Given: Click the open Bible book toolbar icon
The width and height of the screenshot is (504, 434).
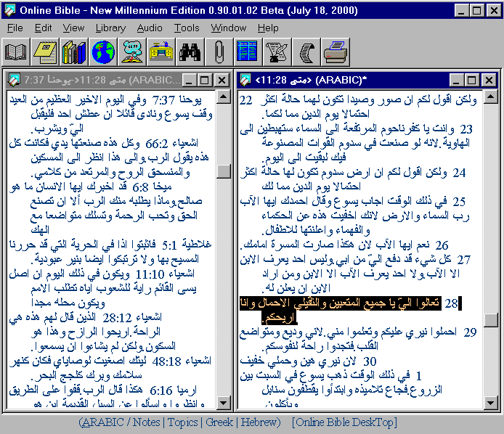Looking at the screenshot, I should point(16,52).
